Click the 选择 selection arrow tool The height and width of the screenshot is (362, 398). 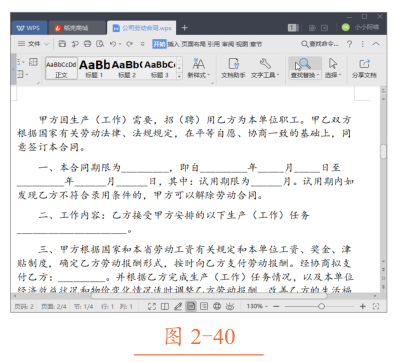(x=333, y=68)
